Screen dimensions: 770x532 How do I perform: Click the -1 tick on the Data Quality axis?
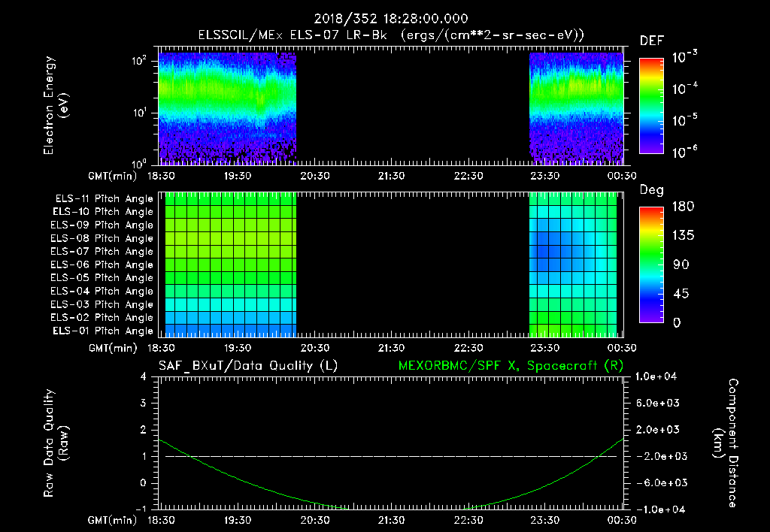141,509
